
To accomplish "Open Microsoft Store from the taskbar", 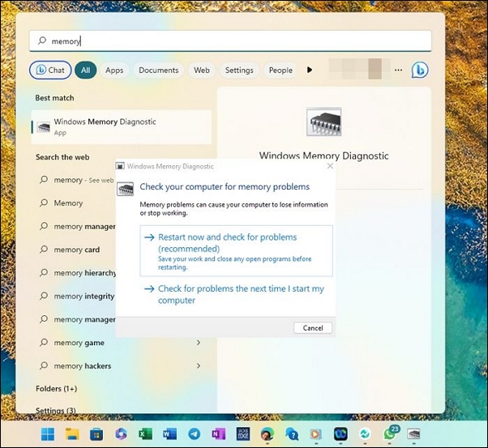I will (x=96, y=434).
